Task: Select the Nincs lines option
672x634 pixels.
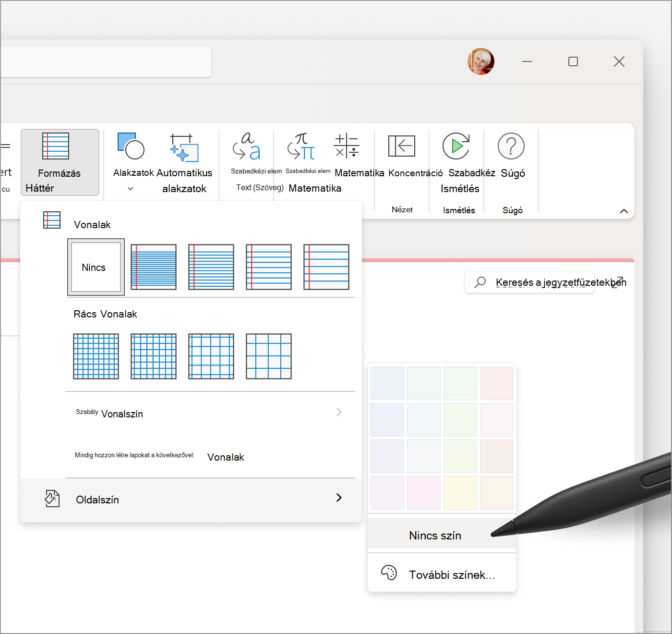Action: tap(96, 267)
